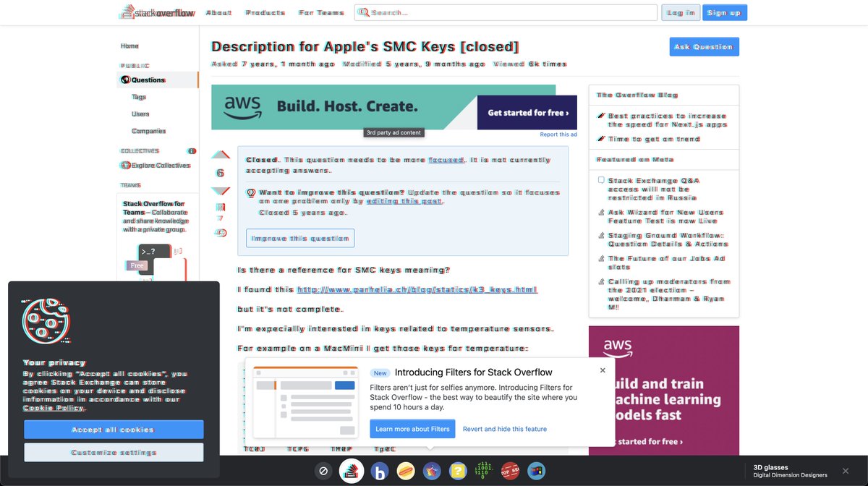Viewport: 868px width, 486px height.
Task: Select the yellow question mark block filter
Action: pos(458,472)
